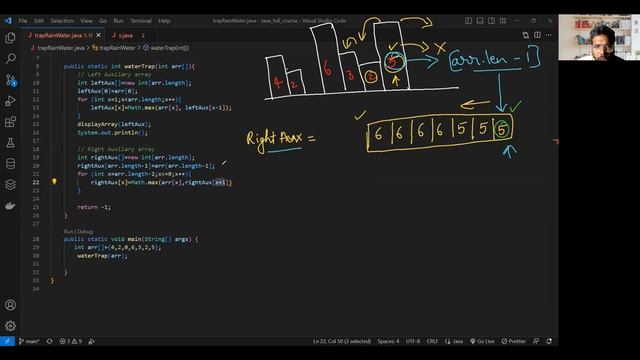Open the File menu

(x=23, y=21)
